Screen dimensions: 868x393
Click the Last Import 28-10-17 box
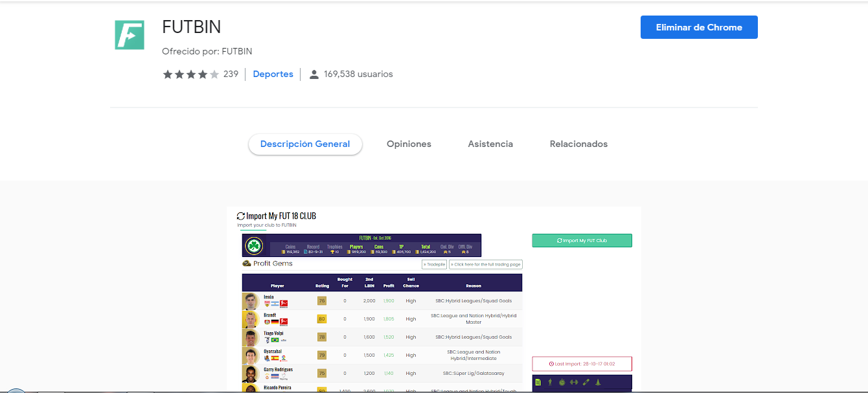click(582, 364)
